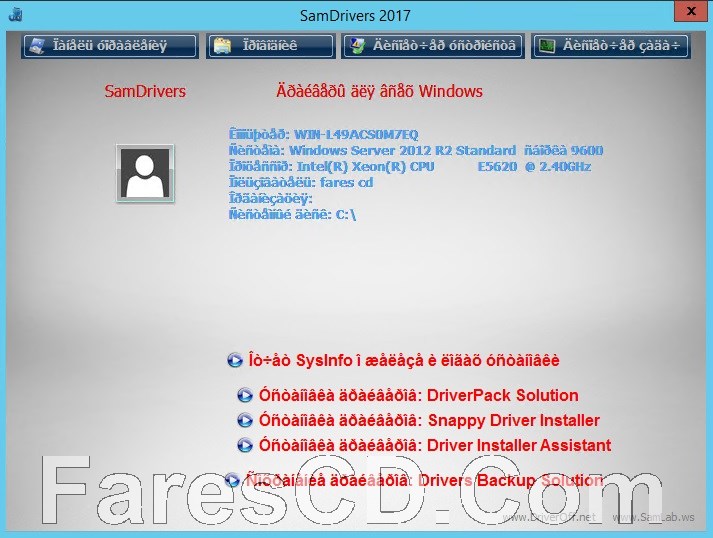Click the red heading ending with Windows

click(379, 91)
